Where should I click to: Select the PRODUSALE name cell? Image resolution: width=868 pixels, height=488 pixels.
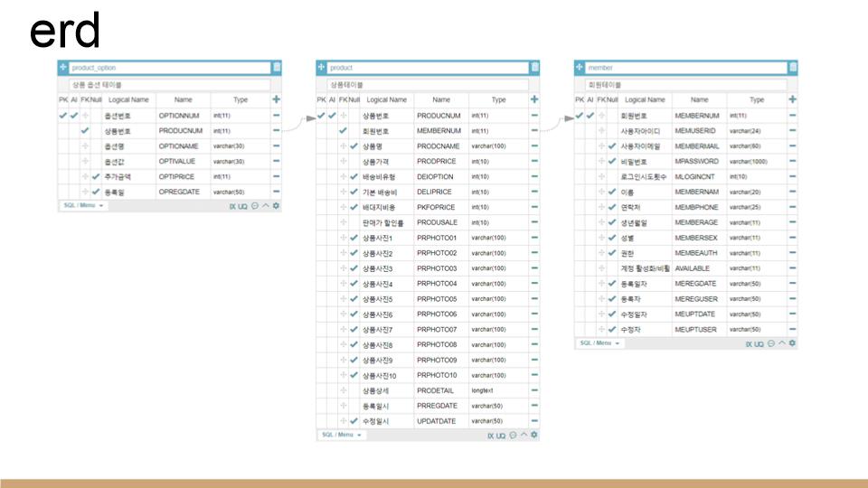[x=440, y=222]
